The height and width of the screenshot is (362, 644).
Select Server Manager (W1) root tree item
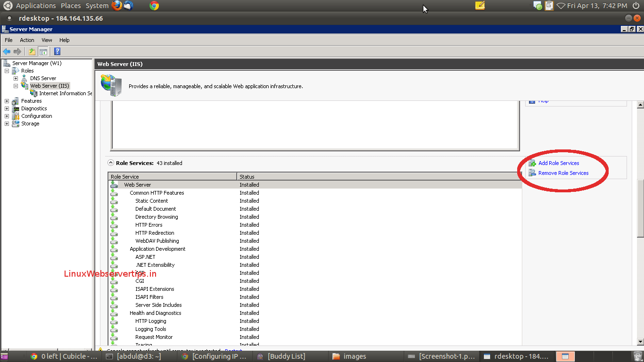(x=37, y=63)
